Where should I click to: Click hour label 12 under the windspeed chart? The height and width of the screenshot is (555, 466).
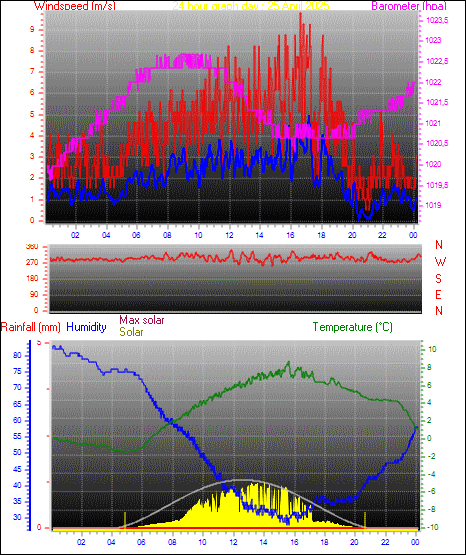point(229,235)
